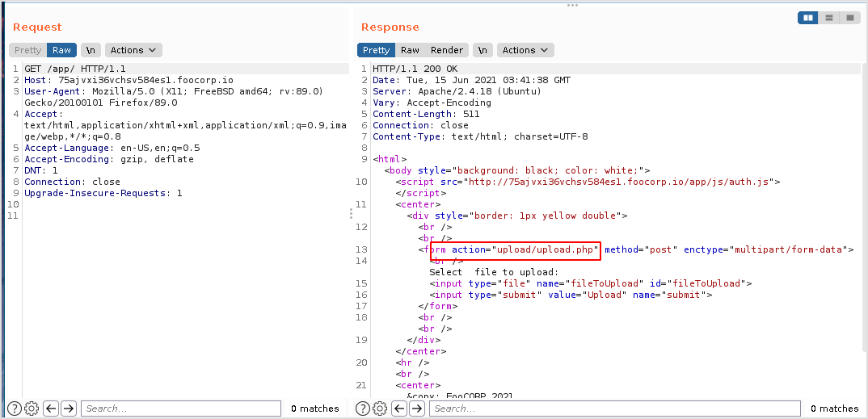Go to previous match in Response search
This screenshot has width=868, height=419.
(x=400, y=409)
